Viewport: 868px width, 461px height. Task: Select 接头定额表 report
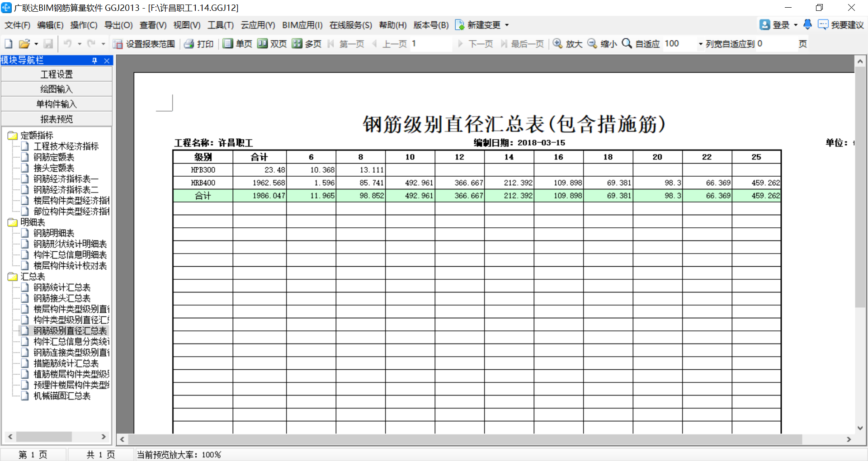[54, 168]
